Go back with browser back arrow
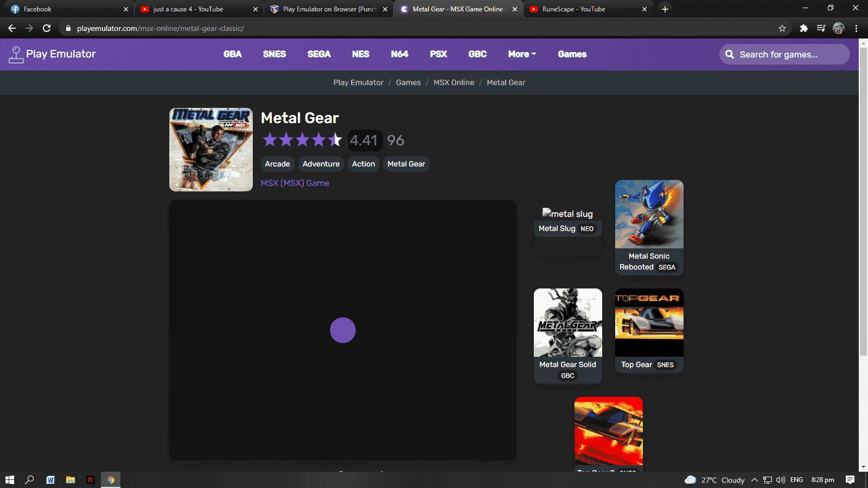Screen dimensions: 868x488 tap(12, 28)
